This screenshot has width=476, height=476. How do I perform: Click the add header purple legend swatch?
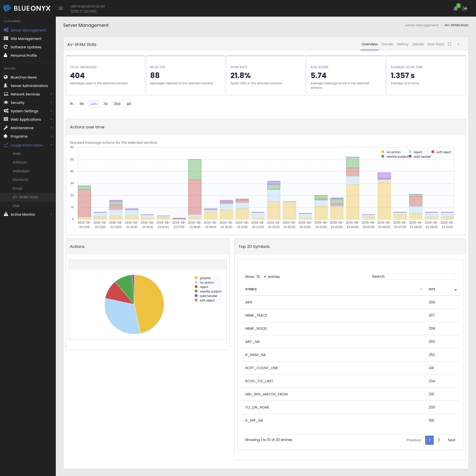tap(410, 156)
